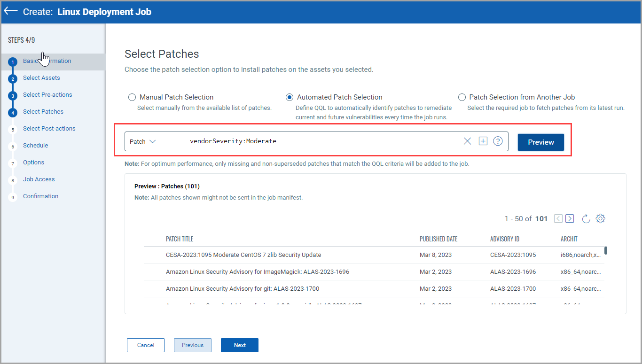Go to the Options step

click(34, 163)
